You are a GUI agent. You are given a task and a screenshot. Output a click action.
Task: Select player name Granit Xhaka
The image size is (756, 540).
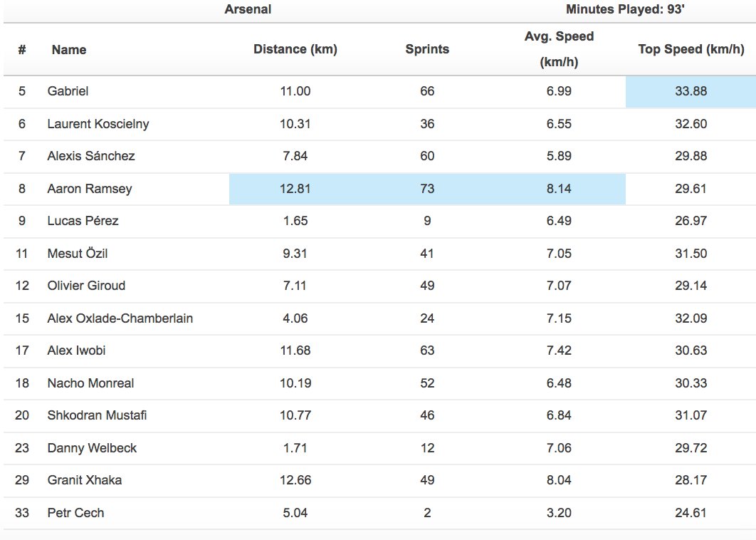click(x=84, y=480)
